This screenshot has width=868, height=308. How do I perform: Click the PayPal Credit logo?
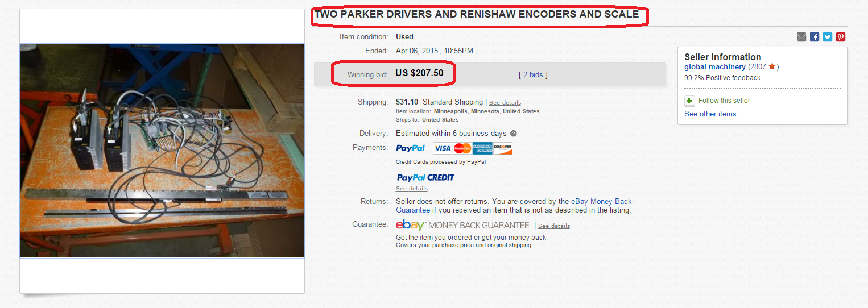(x=425, y=177)
